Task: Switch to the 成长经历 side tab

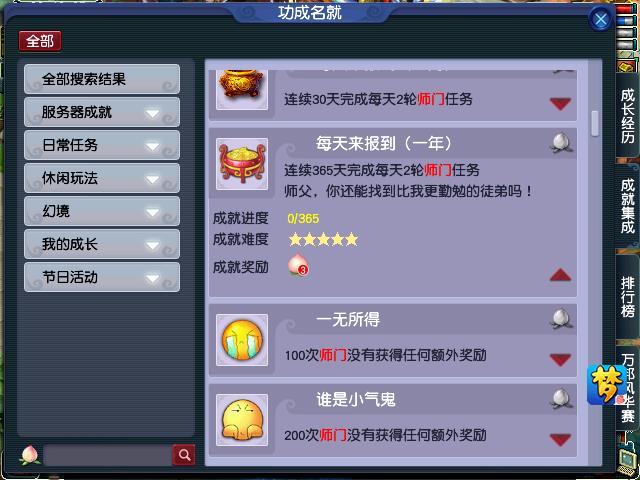Action: pyautogui.click(x=628, y=117)
